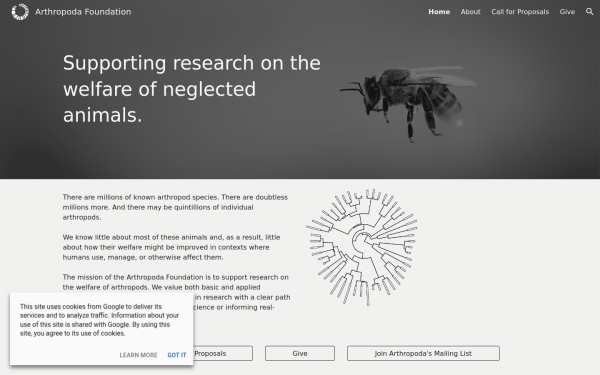Click the paragraph starting 'We know little about'
This screenshot has height=375, width=600.
click(171, 247)
